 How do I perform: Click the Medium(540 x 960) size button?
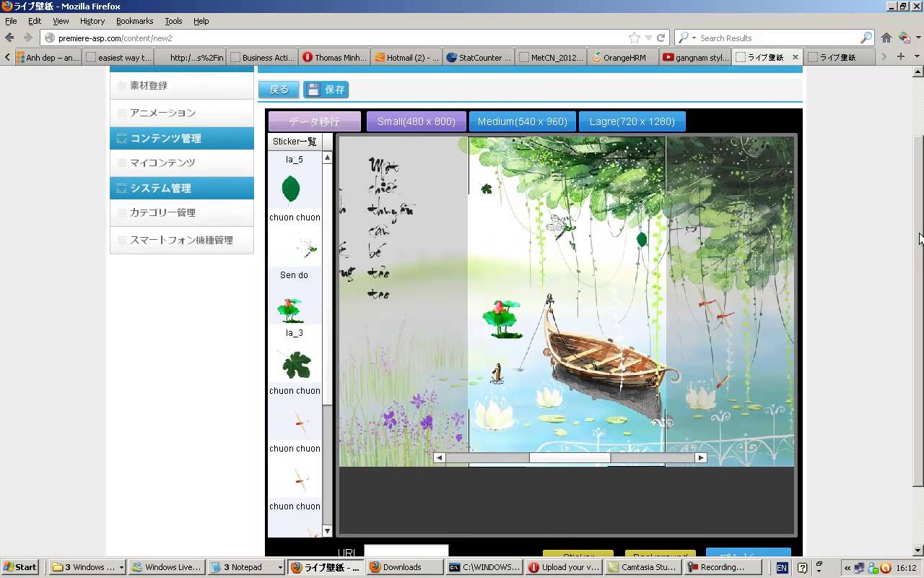pos(522,121)
